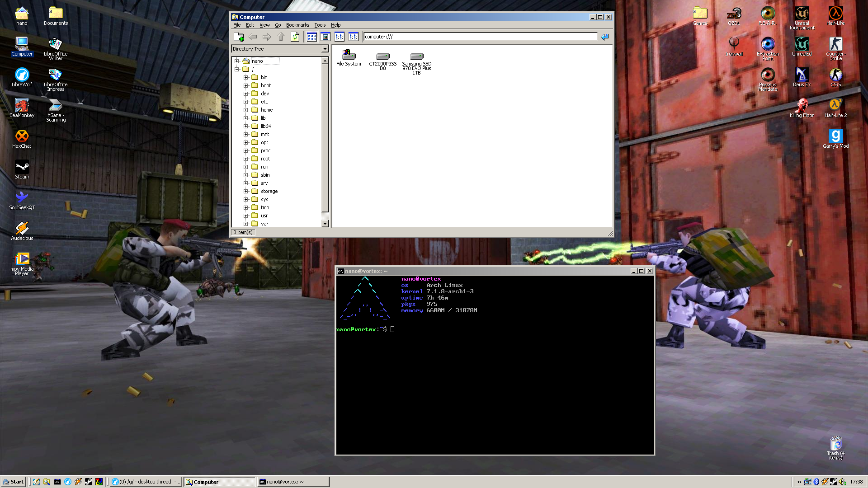Open SoulSeekQT desktop icon
The height and width of the screenshot is (488, 868).
(22, 201)
